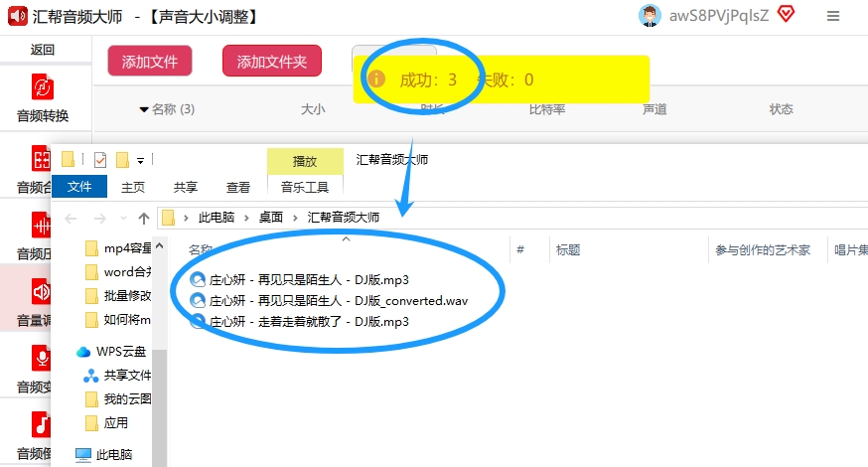Select the 音频合并 audio merge sidebar icon

click(41, 159)
